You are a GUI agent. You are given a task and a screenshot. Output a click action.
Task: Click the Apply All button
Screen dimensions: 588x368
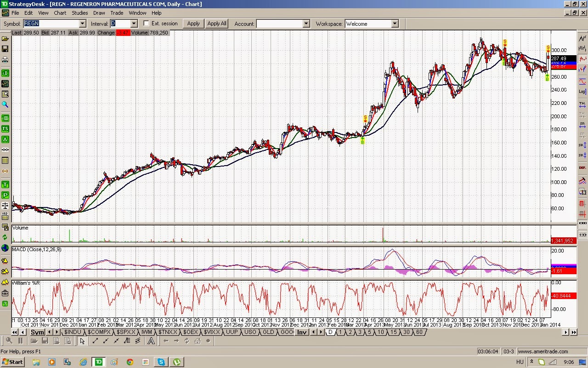point(217,23)
